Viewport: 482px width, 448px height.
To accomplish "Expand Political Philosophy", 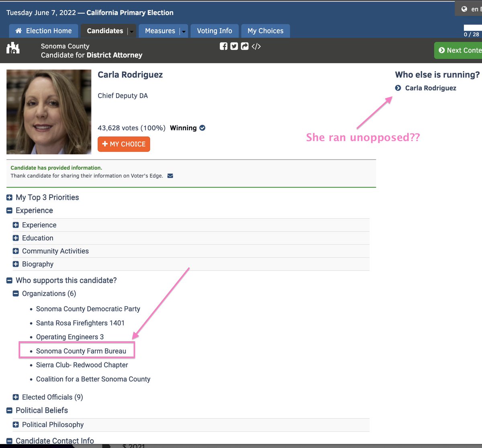I will pos(16,425).
